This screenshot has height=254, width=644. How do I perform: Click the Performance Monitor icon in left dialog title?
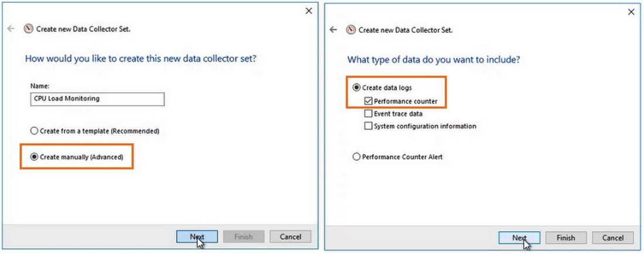[x=28, y=29]
